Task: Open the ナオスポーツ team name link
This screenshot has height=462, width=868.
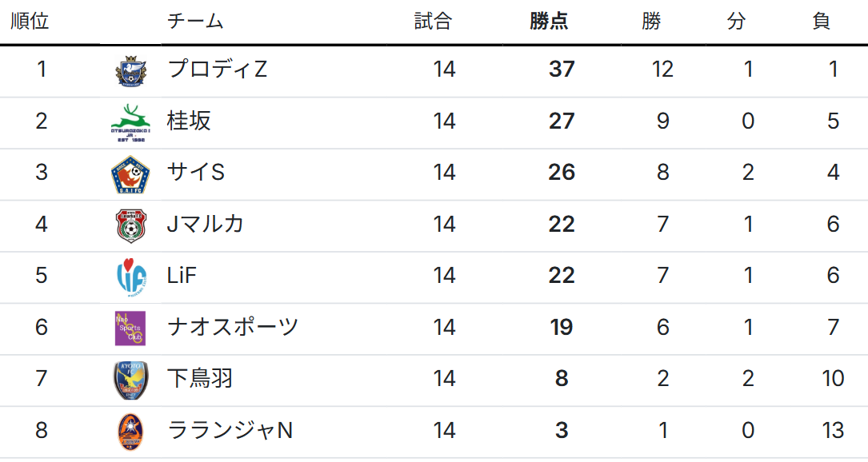Action: (233, 327)
